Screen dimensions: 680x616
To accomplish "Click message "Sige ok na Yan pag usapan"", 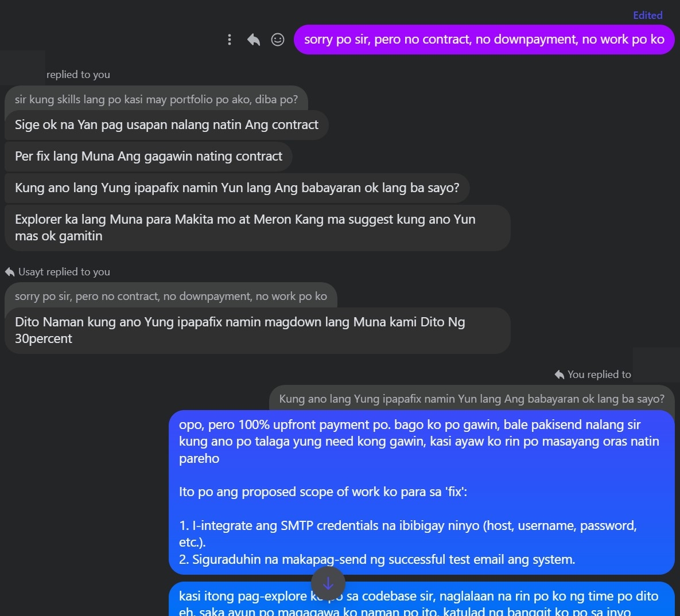I will click(x=166, y=125).
